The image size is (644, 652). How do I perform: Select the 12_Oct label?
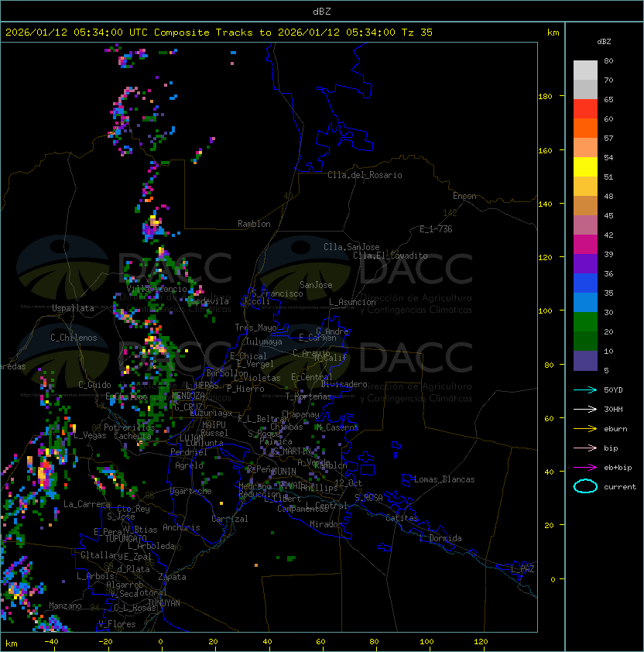click(348, 483)
